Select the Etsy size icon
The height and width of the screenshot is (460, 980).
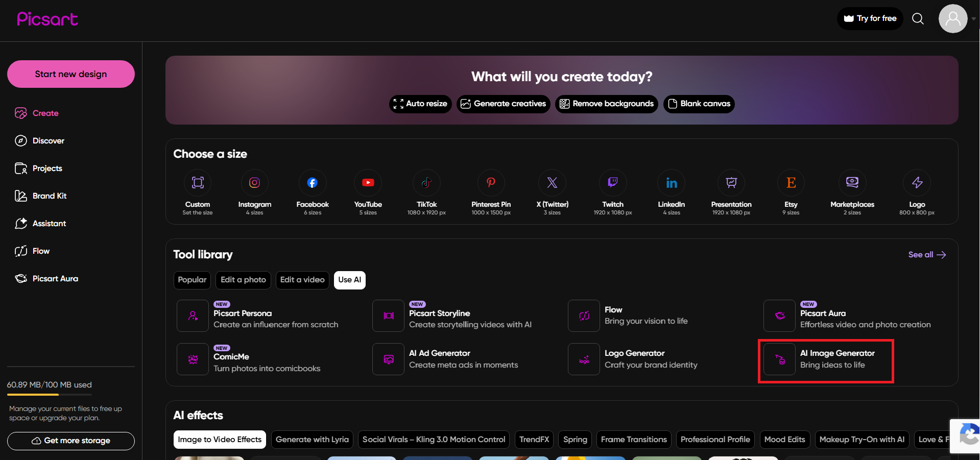pyautogui.click(x=791, y=183)
